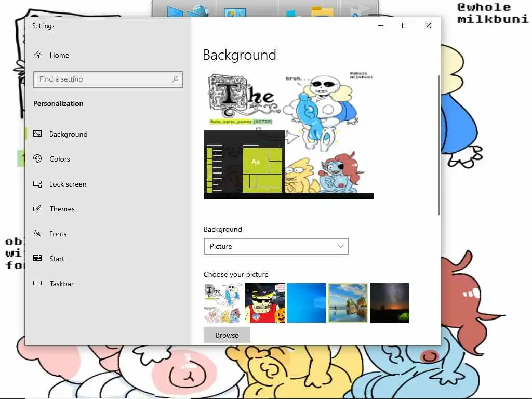The width and height of the screenshot is (532, 399).
Task: Click the Browse button
Action: pyautogui.click(x=227, y=335)
